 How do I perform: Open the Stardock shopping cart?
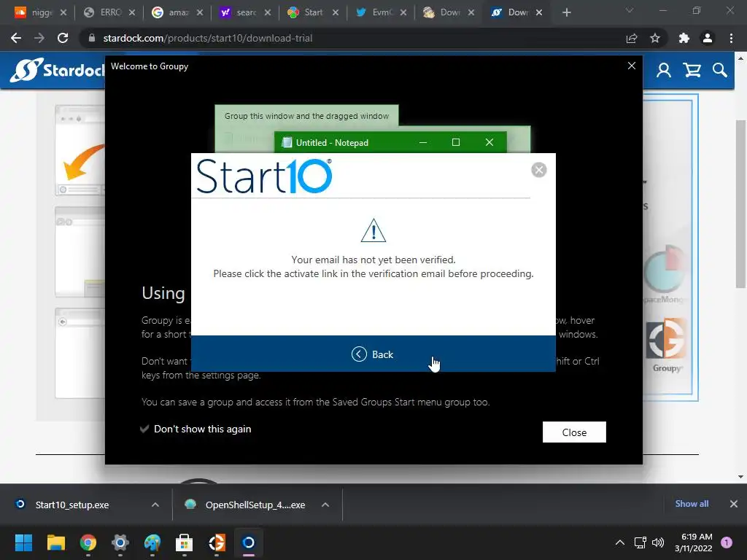(x=692, y=71)
